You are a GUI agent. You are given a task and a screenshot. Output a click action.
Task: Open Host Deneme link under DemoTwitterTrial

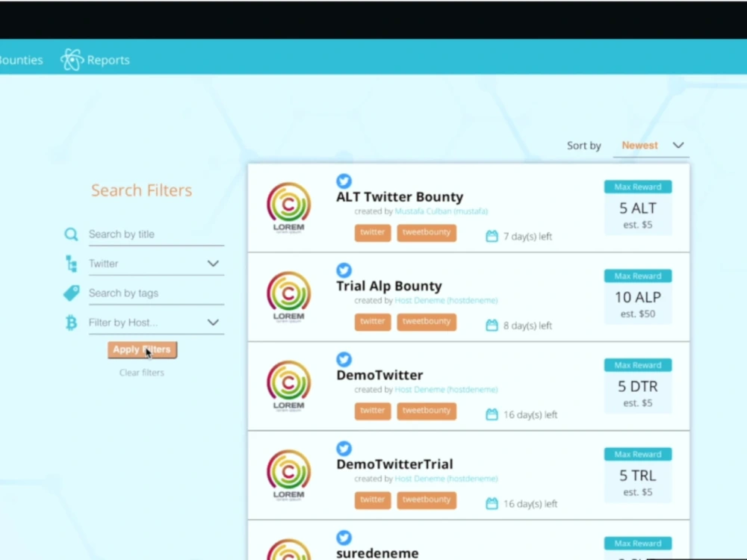point(446,478)
